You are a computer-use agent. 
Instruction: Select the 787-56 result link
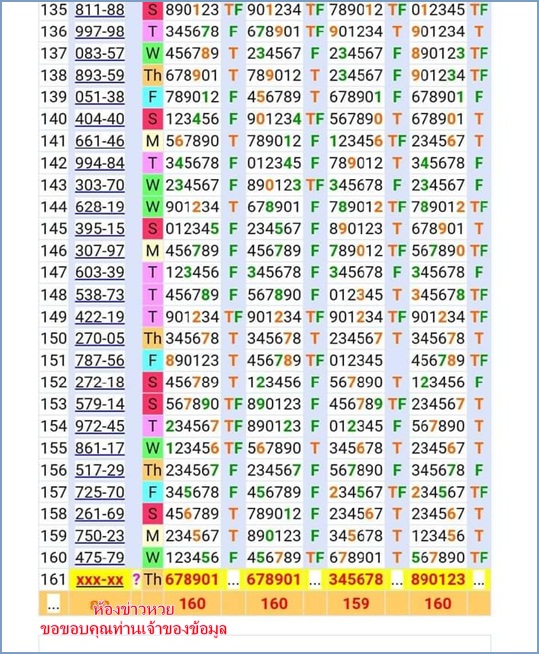[100, 361]
